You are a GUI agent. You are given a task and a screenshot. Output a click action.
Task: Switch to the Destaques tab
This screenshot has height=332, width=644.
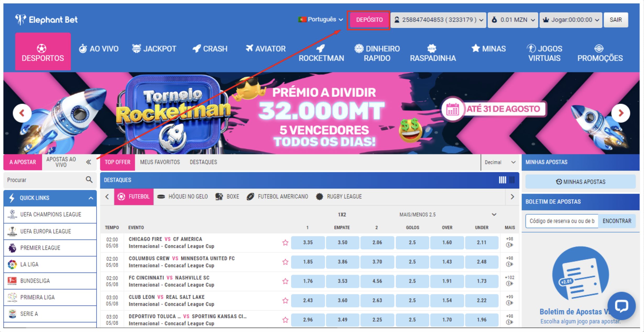tap(203, 162)
